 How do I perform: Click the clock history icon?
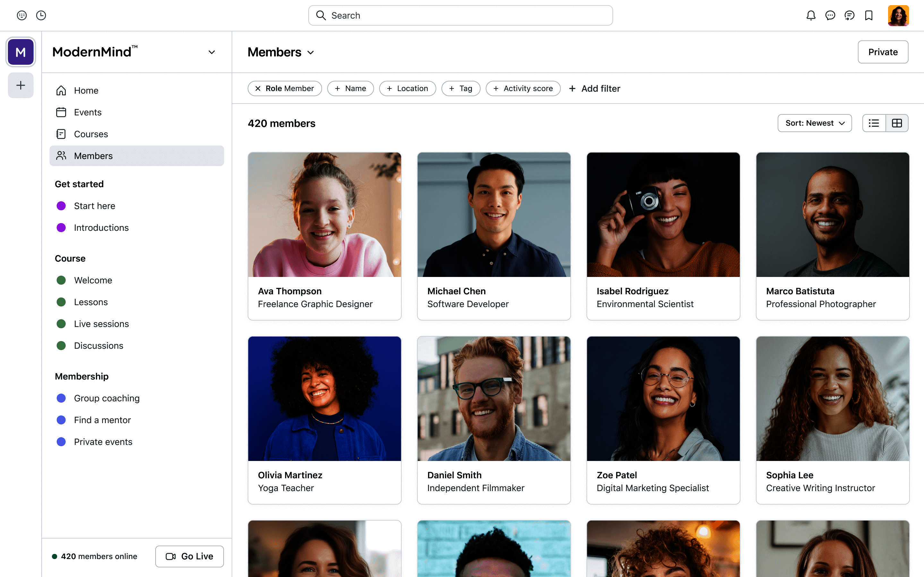point(41,15)
